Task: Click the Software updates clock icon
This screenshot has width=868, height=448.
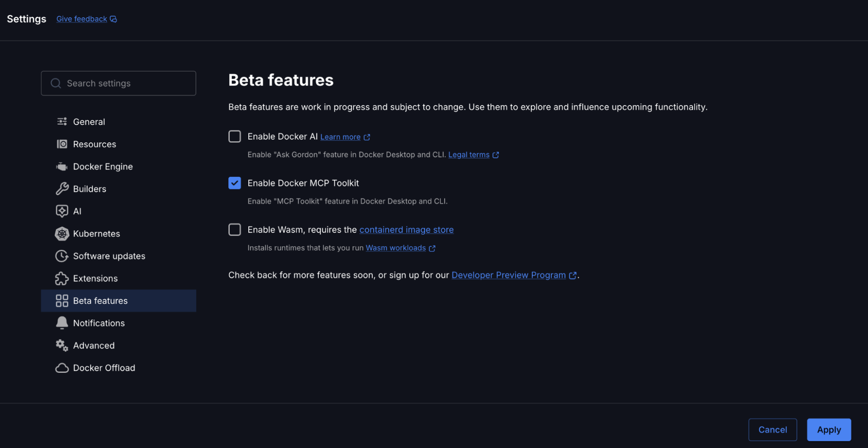Action: [62, 256]
